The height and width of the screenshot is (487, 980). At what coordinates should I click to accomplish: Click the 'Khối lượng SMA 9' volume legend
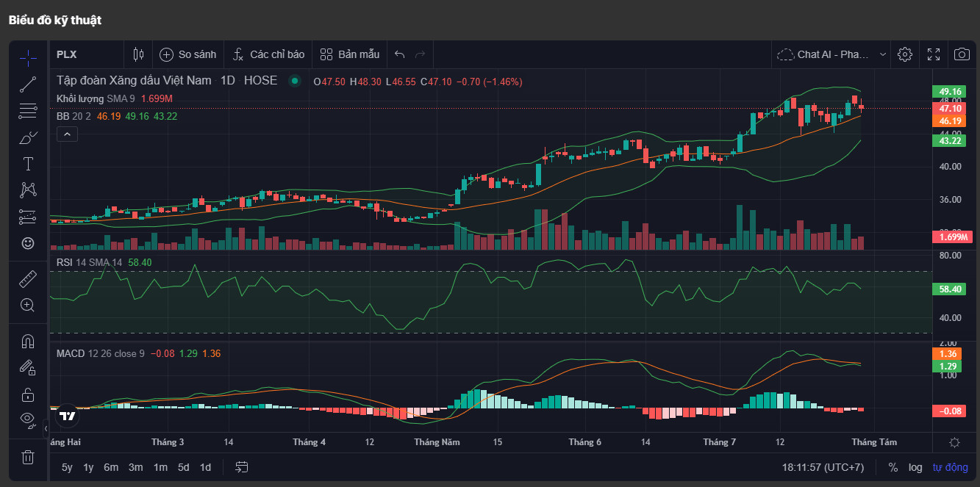[x=96, y=98]
